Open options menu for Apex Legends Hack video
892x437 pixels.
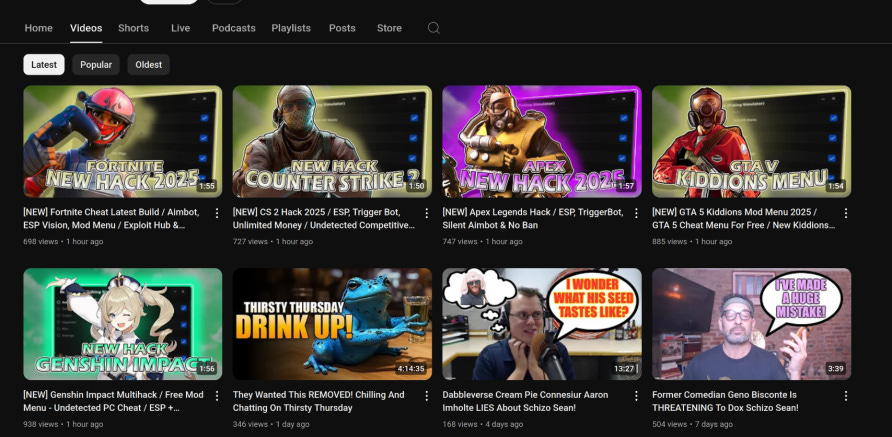point(636,213)
